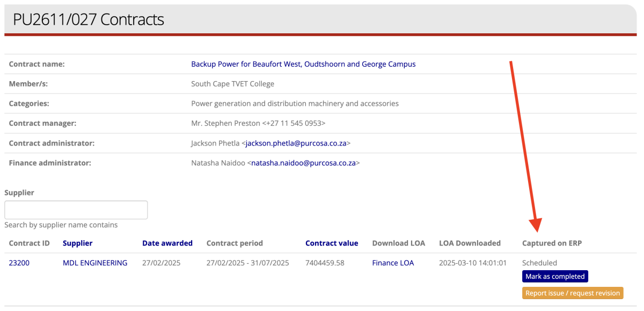Click the LOA Downloaded timestamp 2025-03-10 14:01:01

click(472, 263)
